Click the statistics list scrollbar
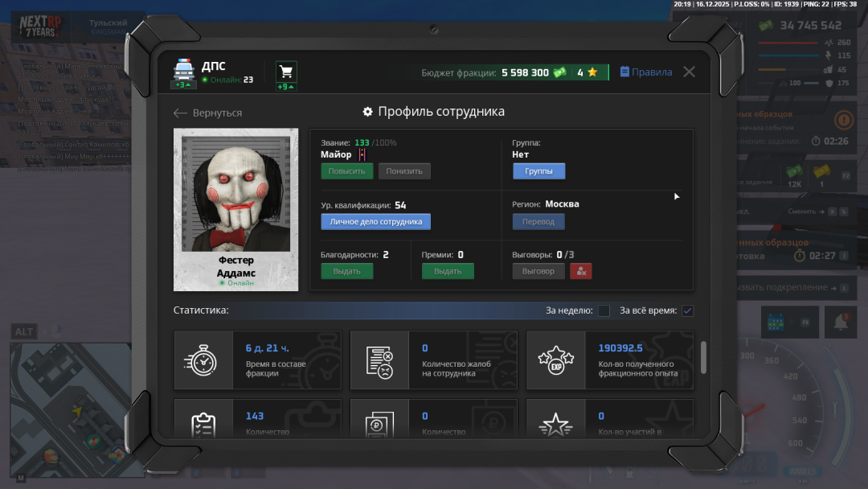Viewport: 868px width, 489px height. [704, 358]
